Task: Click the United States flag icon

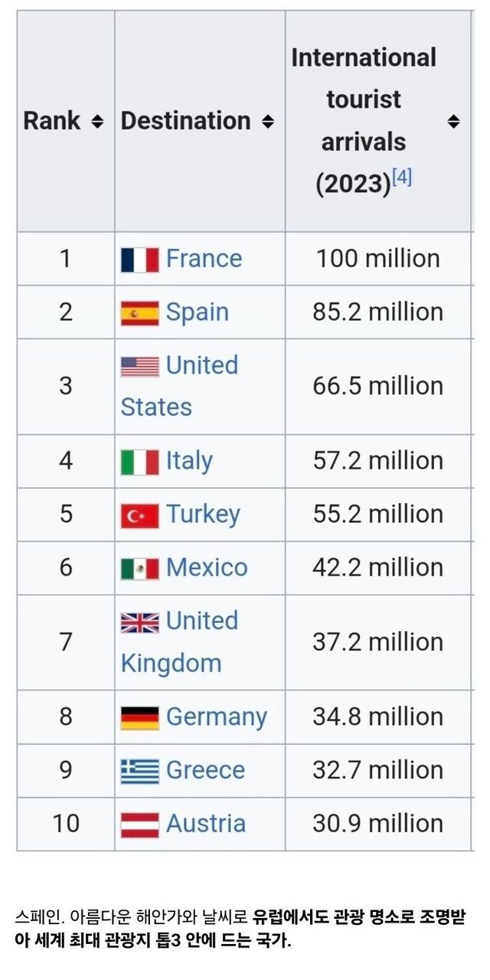Action: click(139, 367)
